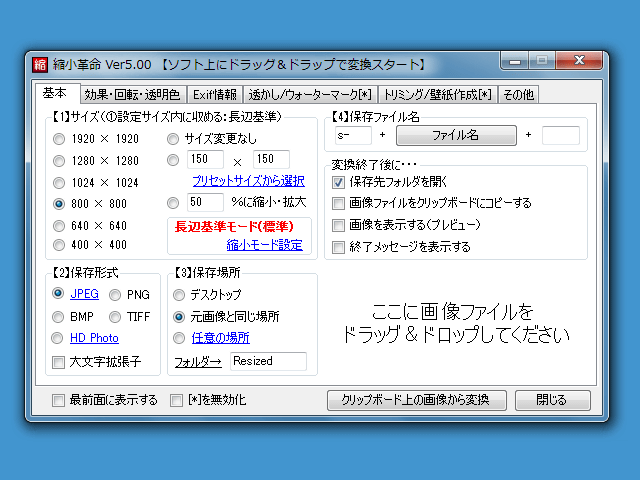
Task: Select PNG save format
Action: (115, 295)
